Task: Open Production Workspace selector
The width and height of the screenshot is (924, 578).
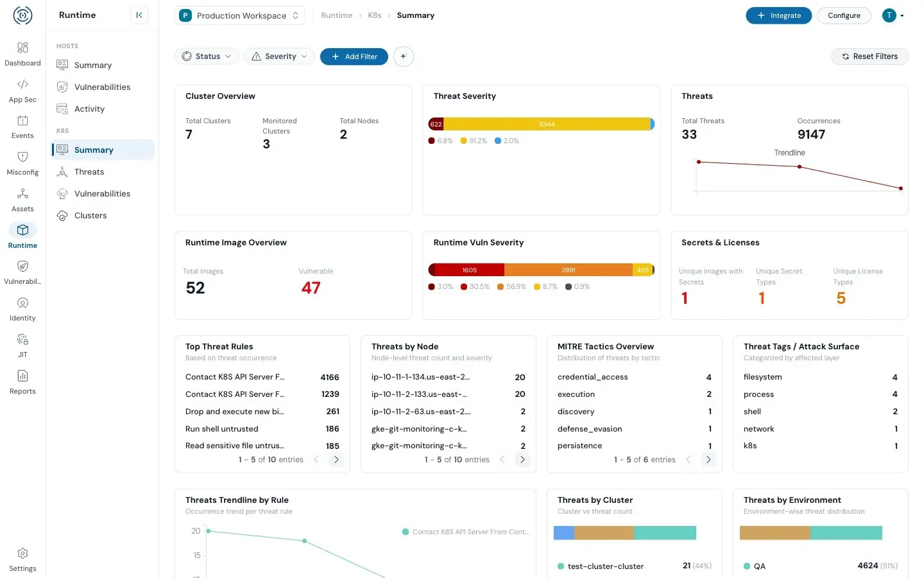Action: (239, 15)
